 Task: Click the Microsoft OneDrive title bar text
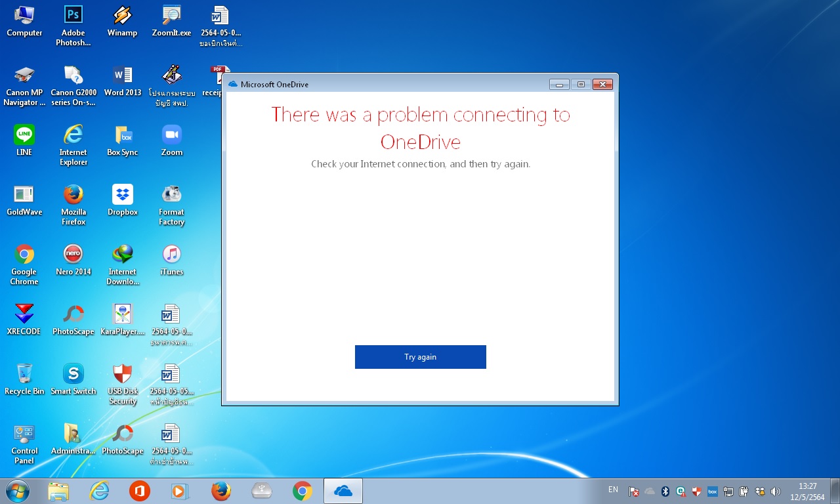click(274, 84)
